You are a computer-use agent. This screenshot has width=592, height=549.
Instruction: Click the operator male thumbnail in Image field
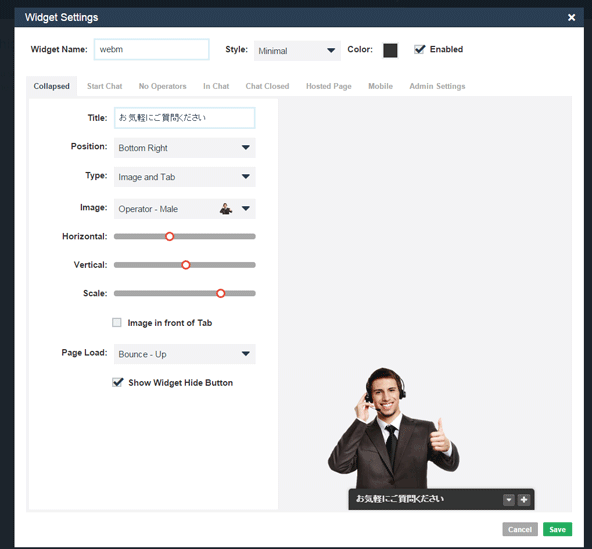pyautogui.click(x=226, y=209)
